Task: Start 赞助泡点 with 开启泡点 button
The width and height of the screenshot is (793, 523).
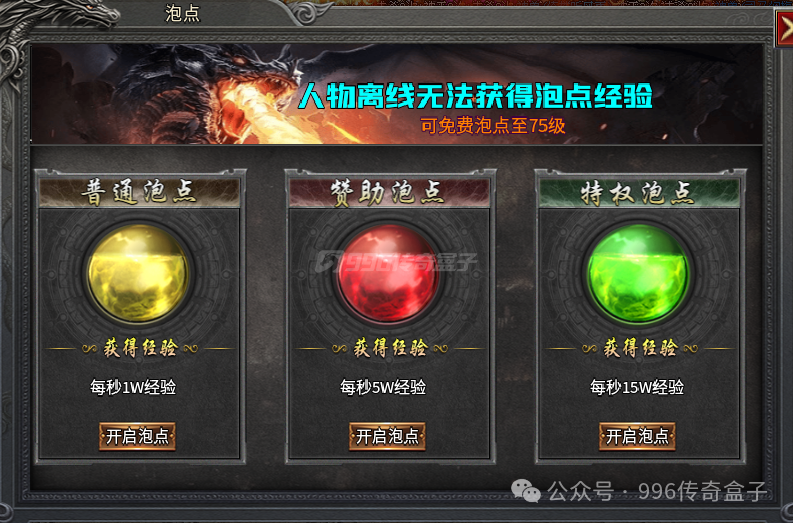Action: point(387,436)
